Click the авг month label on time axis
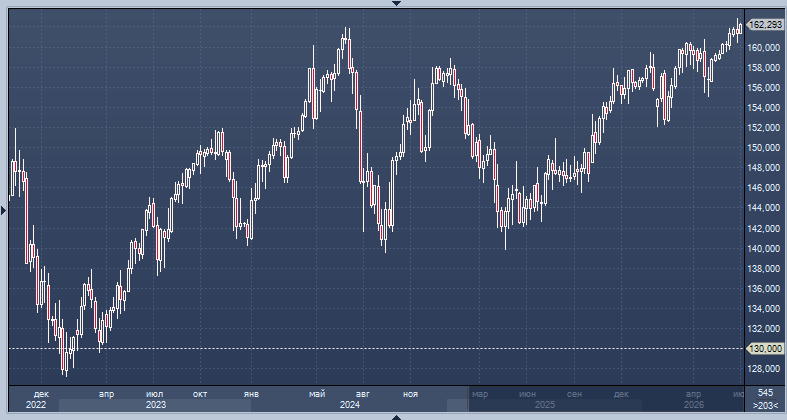This screenshot has height=420, width=787. click(363, 394)
